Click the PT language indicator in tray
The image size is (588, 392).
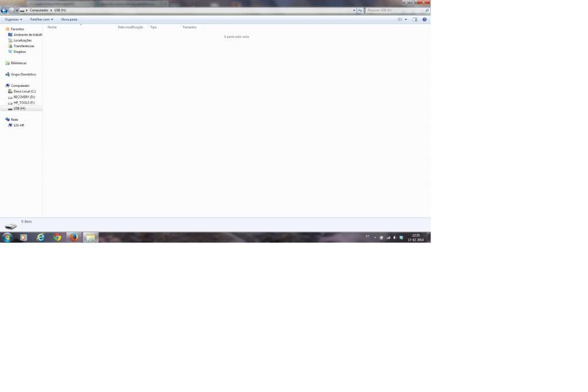367,237
